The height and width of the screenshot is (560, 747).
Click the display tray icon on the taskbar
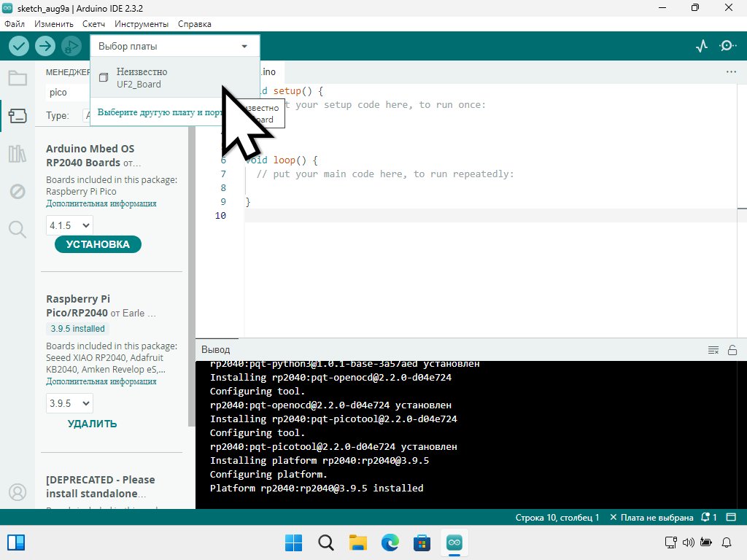coord(670,542)
